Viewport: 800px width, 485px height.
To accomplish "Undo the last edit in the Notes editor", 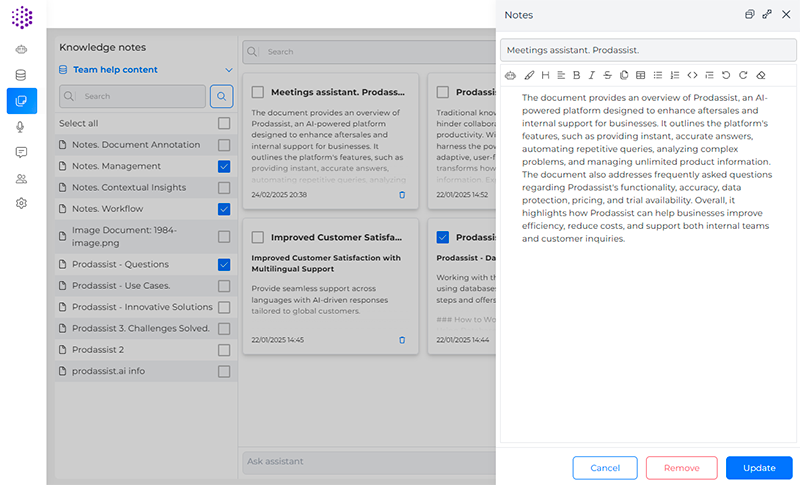I will 726,75.
